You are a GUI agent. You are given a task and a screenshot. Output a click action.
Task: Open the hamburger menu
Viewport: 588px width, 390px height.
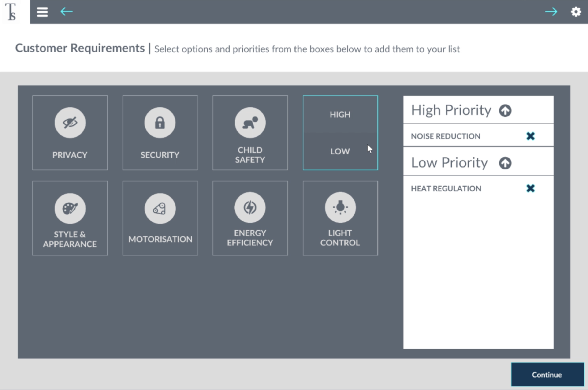coord(42,12)
